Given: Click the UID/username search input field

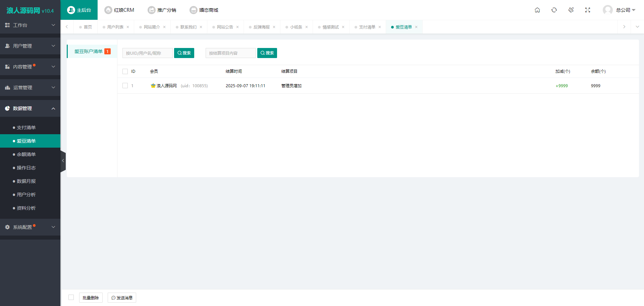Looking at the screenshot, I should click(147, 53).
